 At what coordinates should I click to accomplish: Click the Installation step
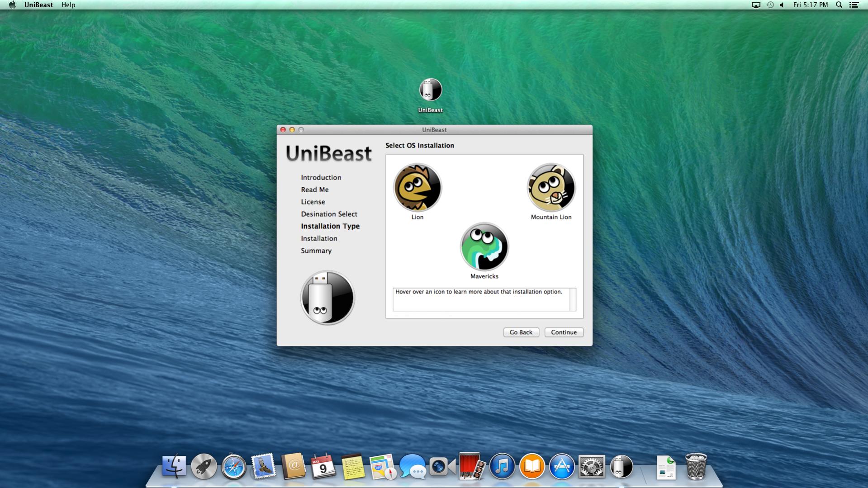coord(319,238)
